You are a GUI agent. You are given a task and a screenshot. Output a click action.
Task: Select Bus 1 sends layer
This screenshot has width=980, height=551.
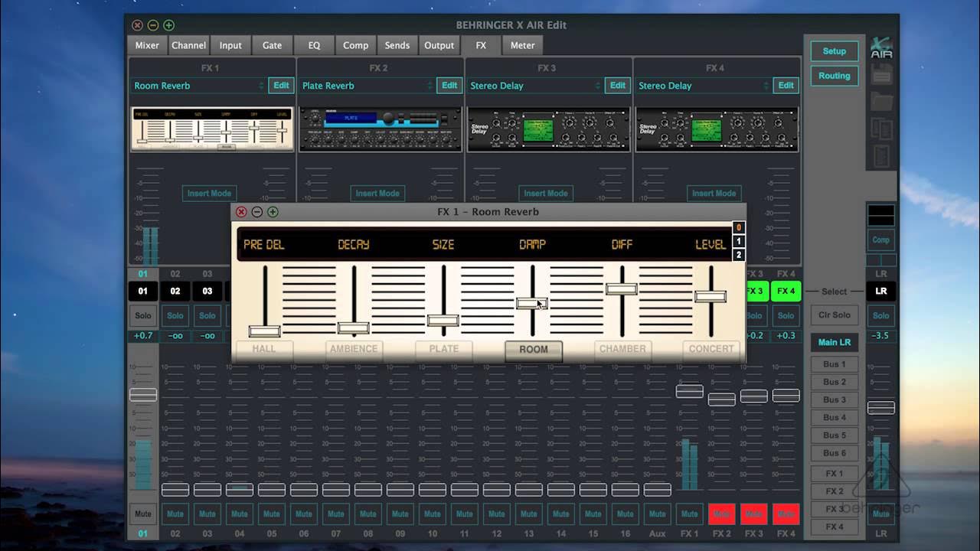[834, 364]
